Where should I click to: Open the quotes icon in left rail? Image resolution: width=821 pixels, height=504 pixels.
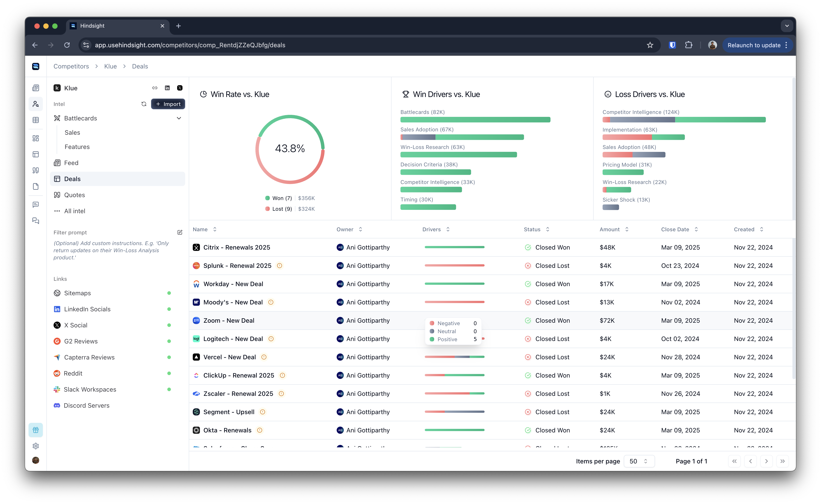pyautogui.click(x=36, y=170)
